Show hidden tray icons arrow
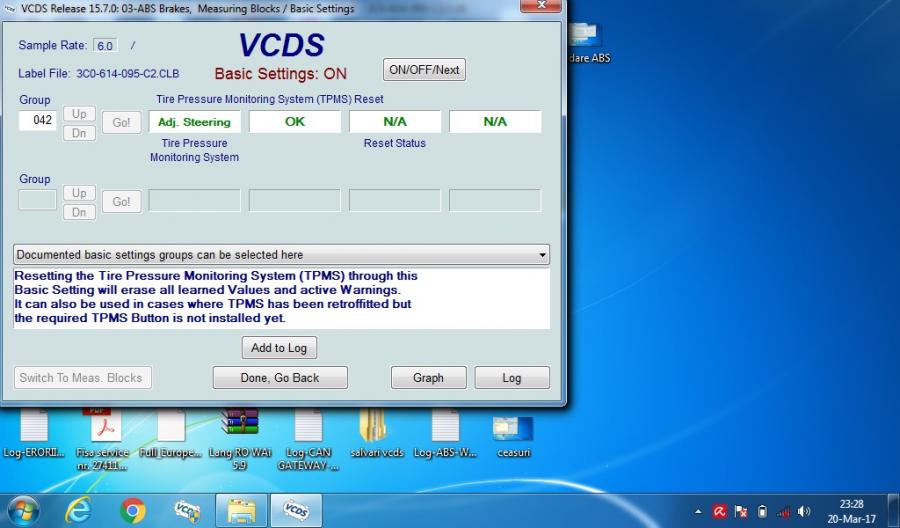 click(x=698, y=511)
